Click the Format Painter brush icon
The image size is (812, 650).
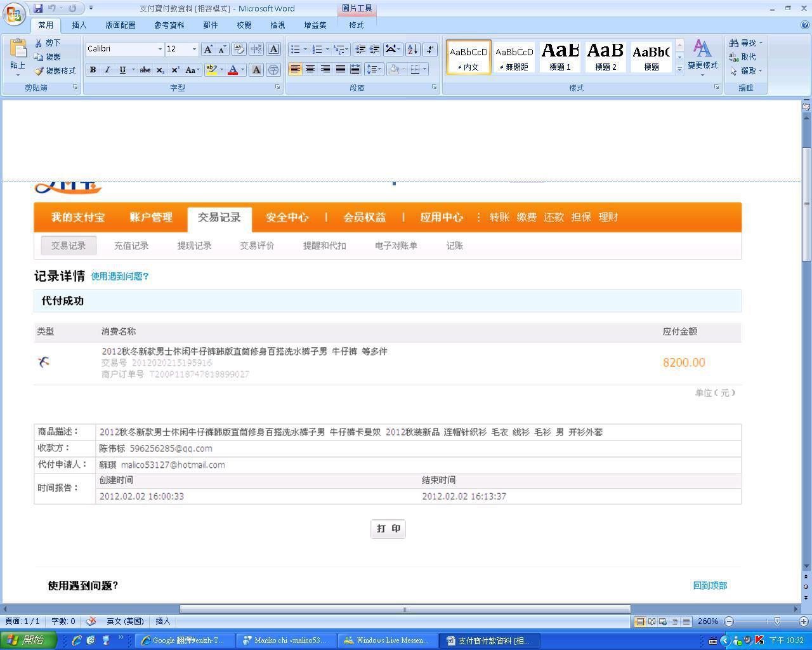point(39,71)
